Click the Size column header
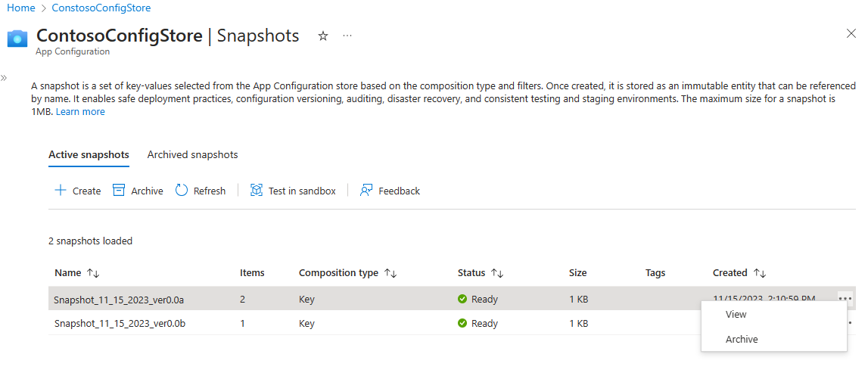Screen dimensions: 868x379 click(x=578, y=273)
